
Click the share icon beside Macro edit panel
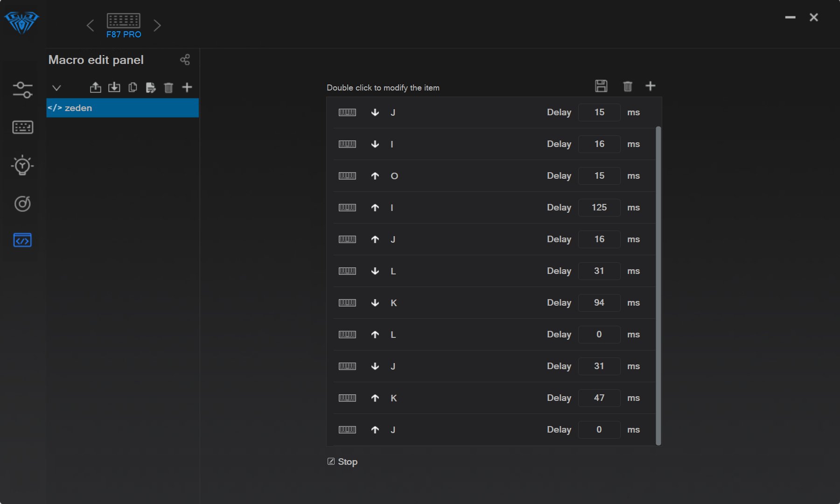(185, 60)
